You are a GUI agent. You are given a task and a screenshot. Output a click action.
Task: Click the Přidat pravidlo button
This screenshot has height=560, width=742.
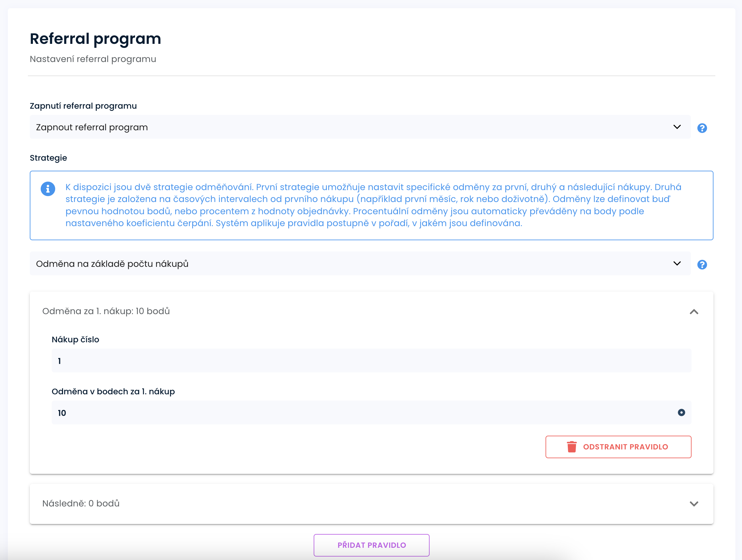[371, 545]
